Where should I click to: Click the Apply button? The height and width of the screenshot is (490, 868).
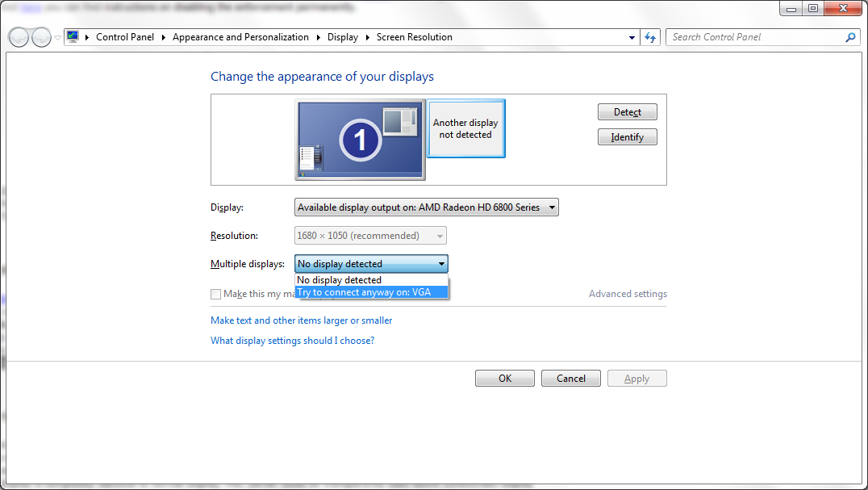636,378
